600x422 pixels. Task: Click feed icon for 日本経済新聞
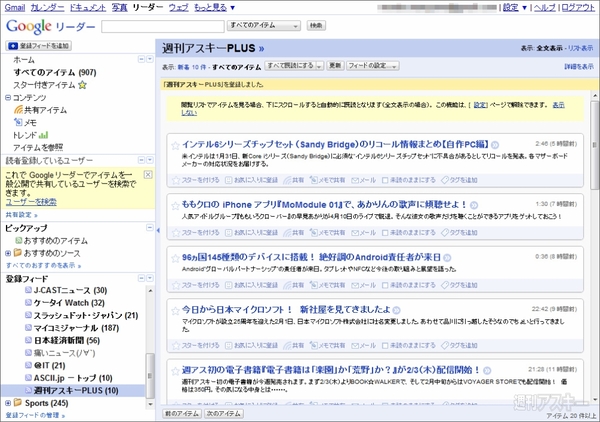pos(28,340)
